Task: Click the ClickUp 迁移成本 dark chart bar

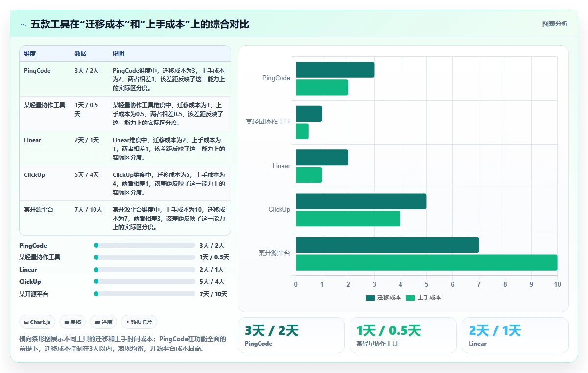Action: click(x=361, y=201)
